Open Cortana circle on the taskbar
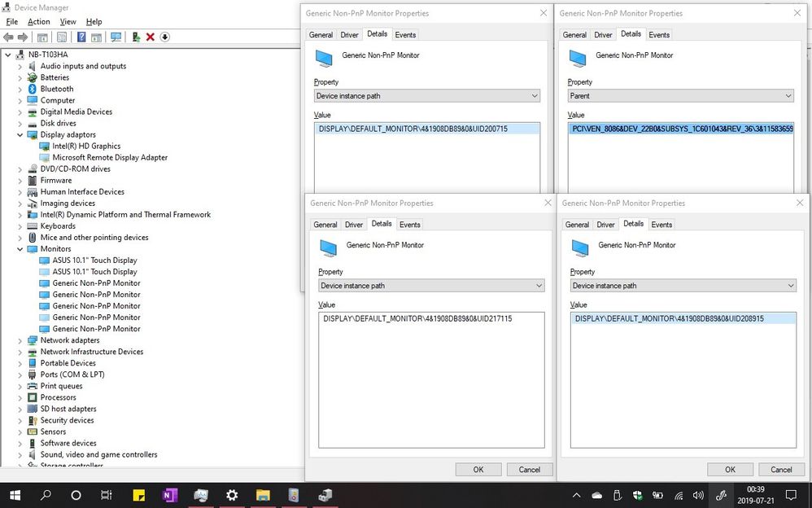 pos(76,495)
